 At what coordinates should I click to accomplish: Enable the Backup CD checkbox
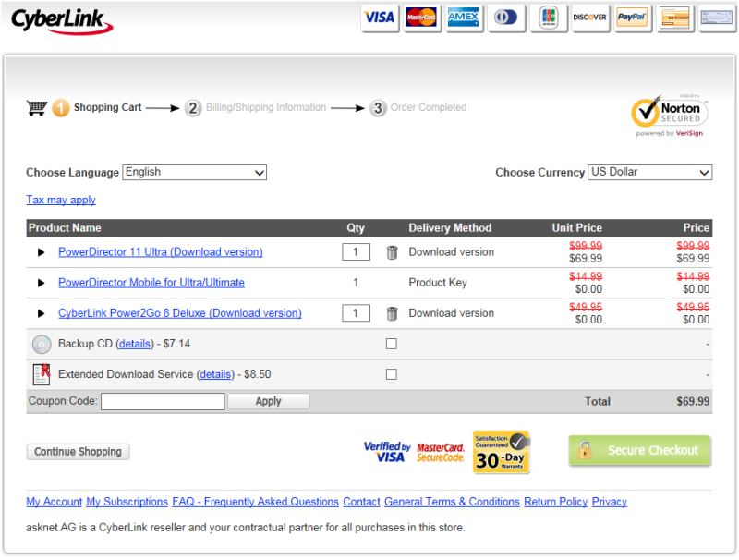[391, 344]
